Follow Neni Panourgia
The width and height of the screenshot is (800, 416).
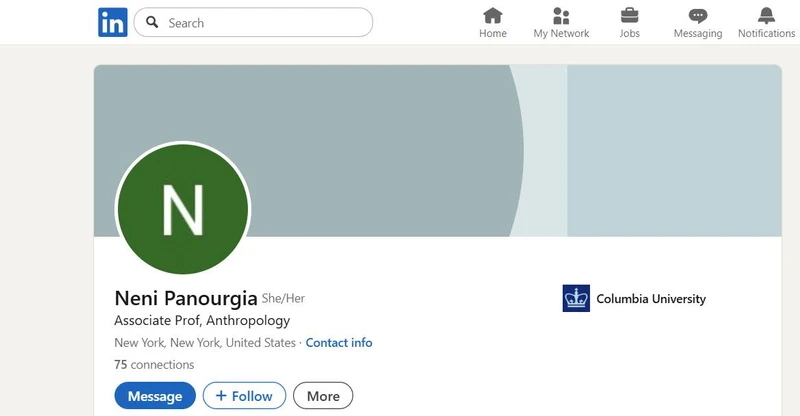click(244, 396)
